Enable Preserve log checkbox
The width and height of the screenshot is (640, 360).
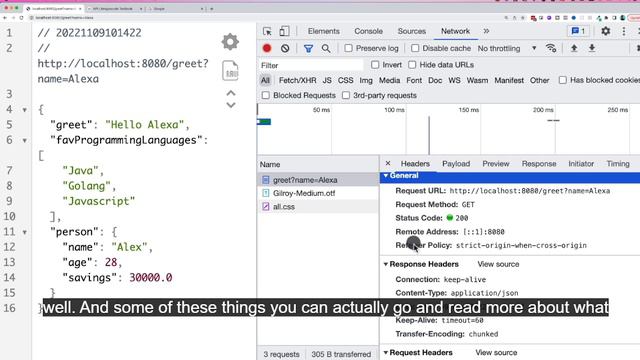pos(348,48)
